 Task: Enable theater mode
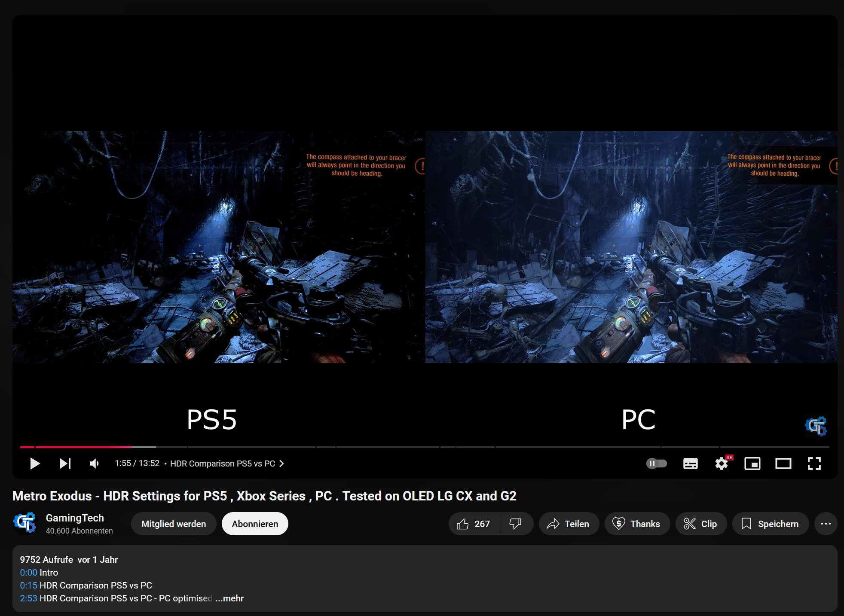(783, 464)
